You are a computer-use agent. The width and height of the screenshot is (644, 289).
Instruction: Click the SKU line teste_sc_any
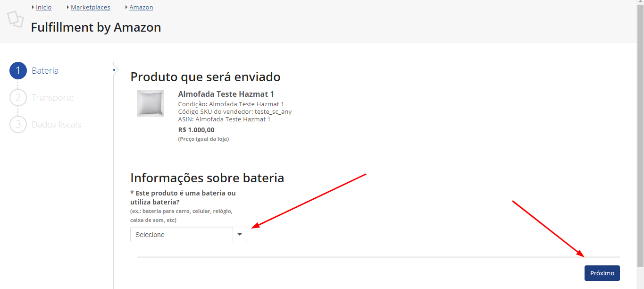[235, 112]
